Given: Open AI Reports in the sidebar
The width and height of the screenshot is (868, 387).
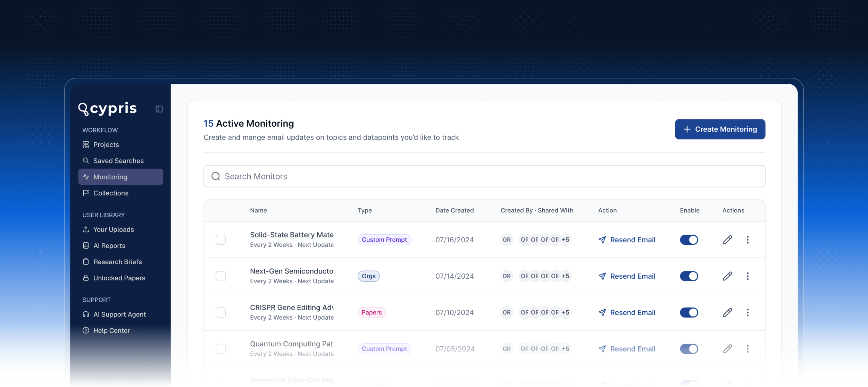Looking at the screenshot, I should [120, 245].
